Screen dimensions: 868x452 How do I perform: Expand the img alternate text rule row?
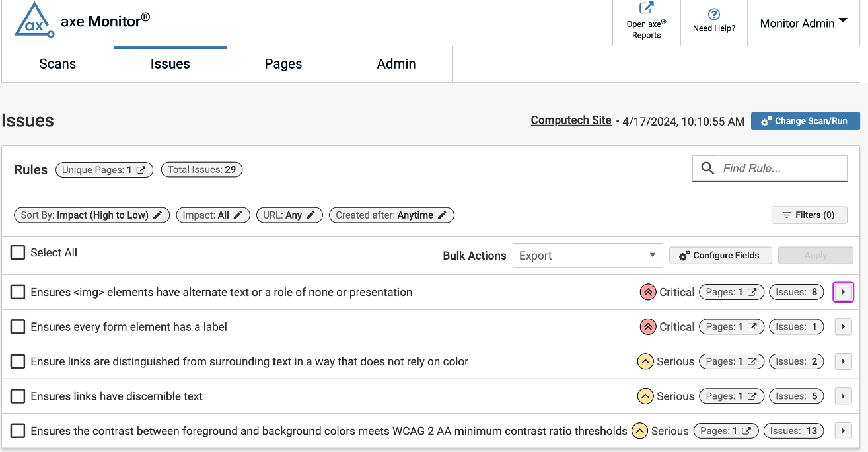pyautogui.click(x=844, y=292)
